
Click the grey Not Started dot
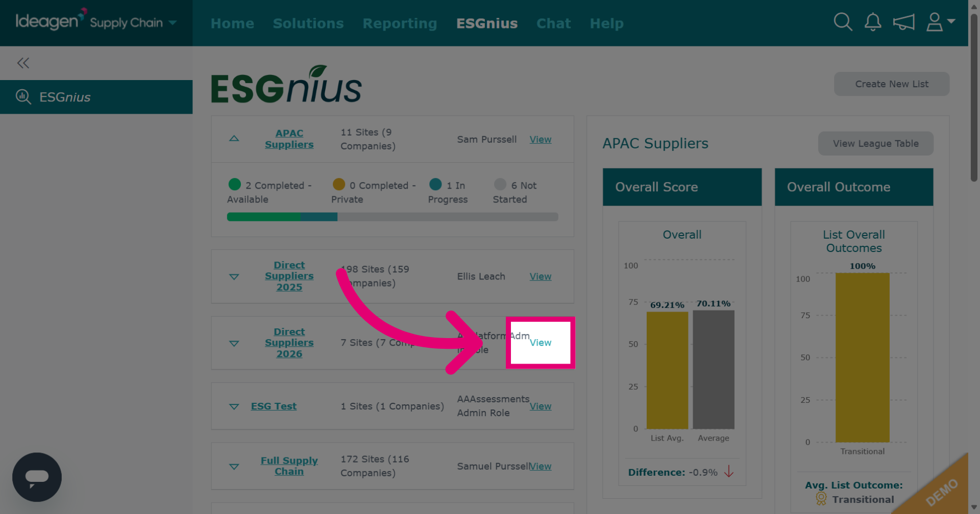[x=500, y=184]
